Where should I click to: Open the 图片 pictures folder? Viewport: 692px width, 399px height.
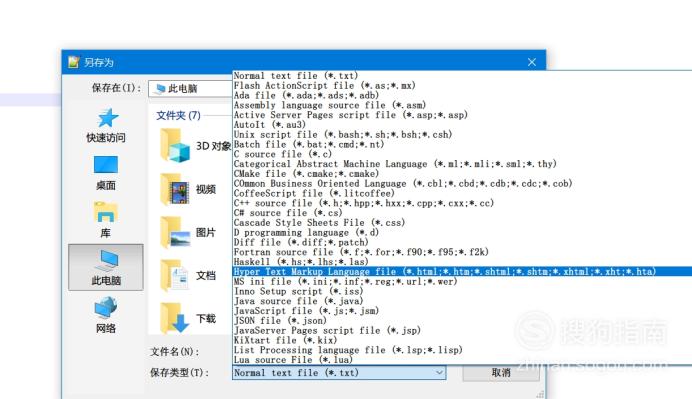point(188,233)
